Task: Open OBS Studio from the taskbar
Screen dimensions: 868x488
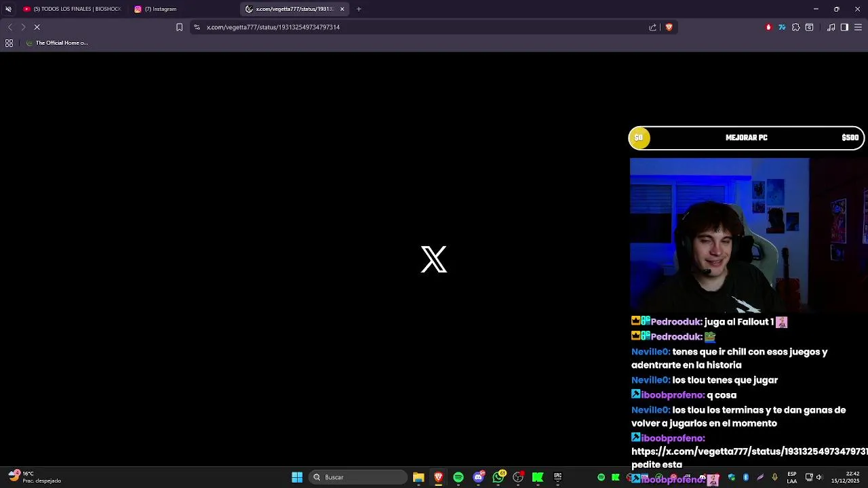Action: [519, 477]
